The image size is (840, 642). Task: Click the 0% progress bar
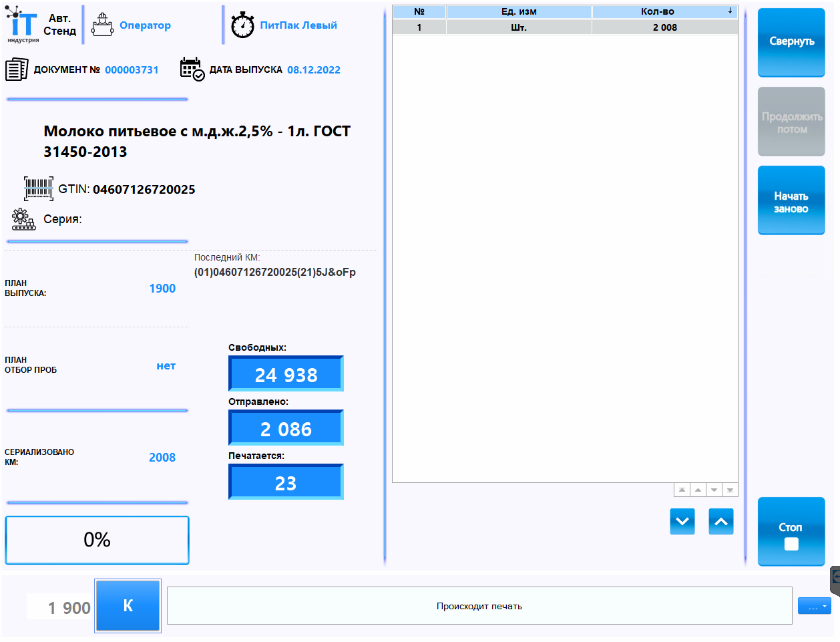click(x=97, y=540)
